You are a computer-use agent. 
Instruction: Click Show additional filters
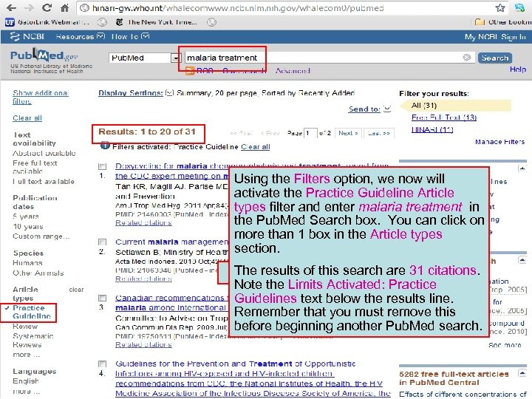(x=41, y=97)
